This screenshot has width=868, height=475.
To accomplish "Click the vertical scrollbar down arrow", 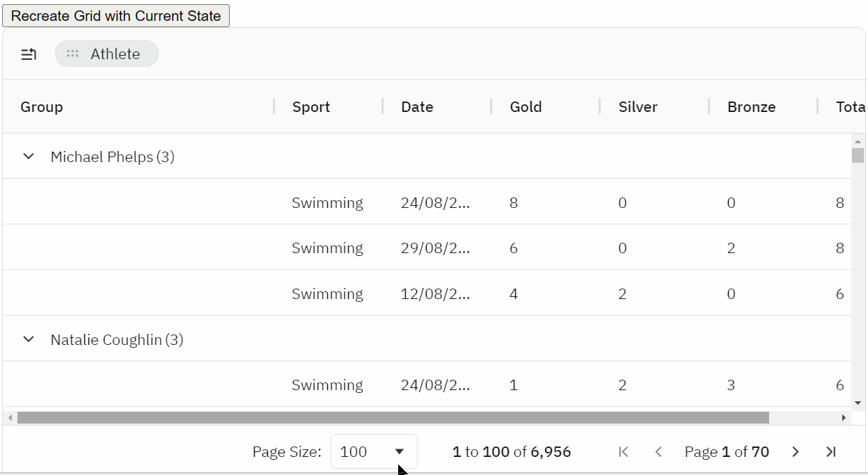I will [858, 403].
